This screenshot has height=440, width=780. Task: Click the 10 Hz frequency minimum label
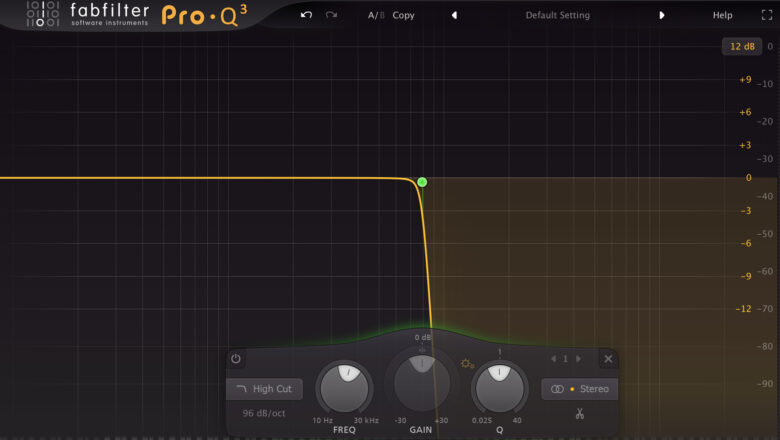click(322, 421)
